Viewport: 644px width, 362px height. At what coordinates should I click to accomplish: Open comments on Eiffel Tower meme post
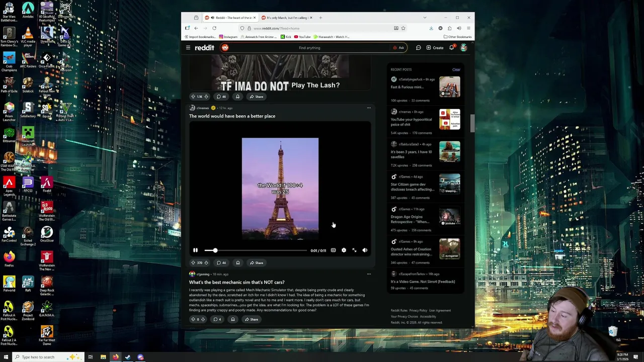click(x=221, y=262)
